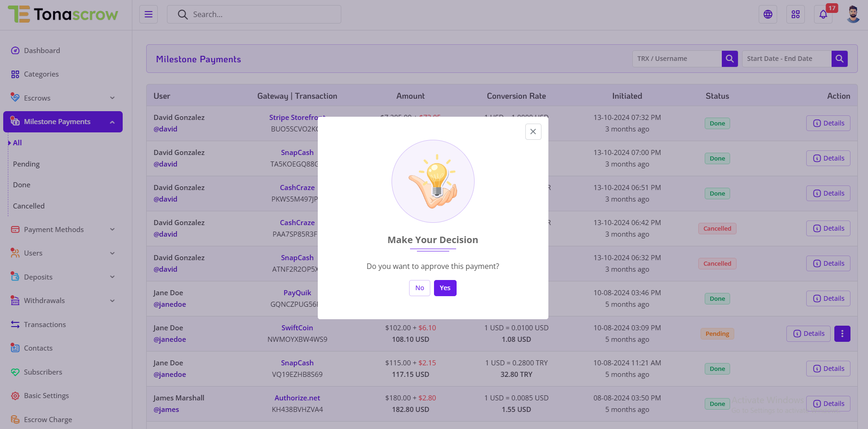Viewport: 868px width, 429px height.
Task: Open the user avatar profile menu
Action: (853, 14)
